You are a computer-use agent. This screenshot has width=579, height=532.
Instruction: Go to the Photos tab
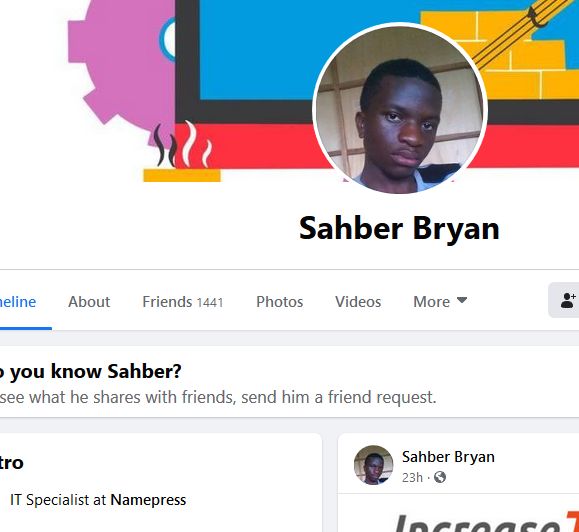(x=280, y=302)
